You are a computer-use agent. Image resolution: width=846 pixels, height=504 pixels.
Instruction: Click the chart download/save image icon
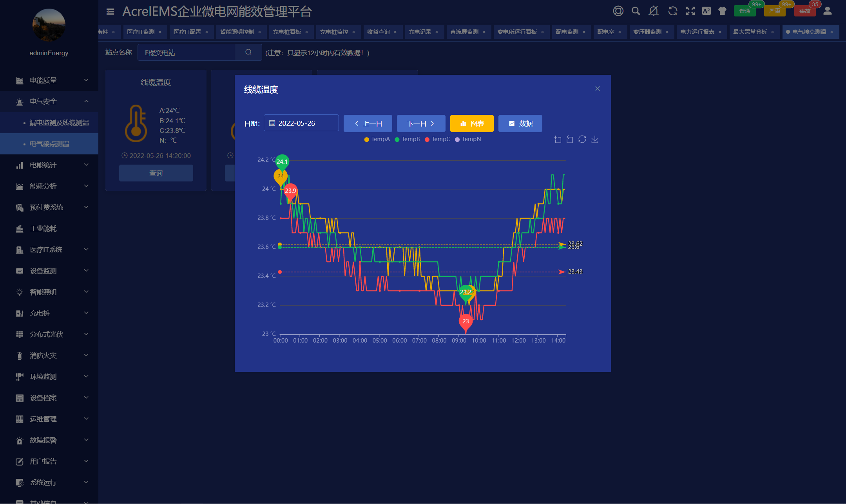(595, 140)
